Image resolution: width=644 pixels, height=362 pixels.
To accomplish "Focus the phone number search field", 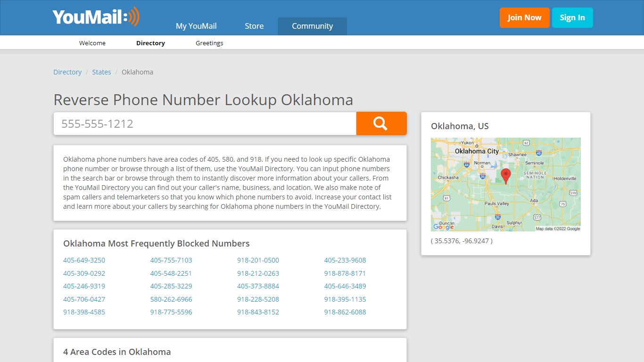I will [x=205, y=123].
